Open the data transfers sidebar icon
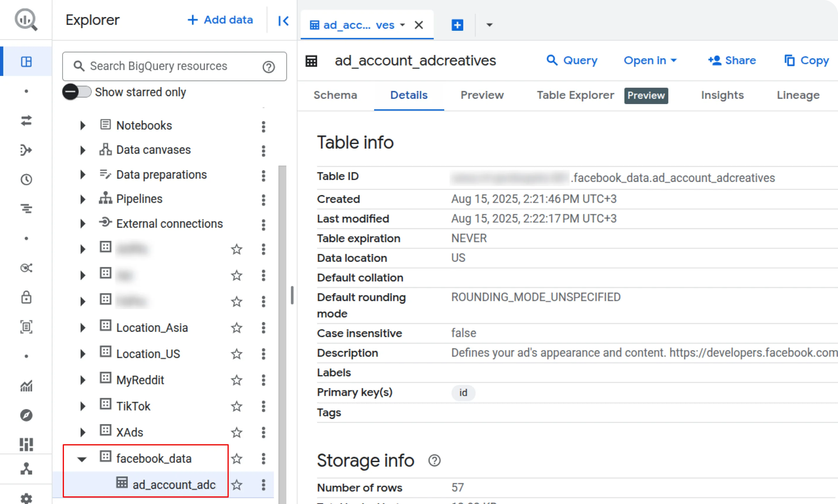The height and width of the screenshot is (504, 838). [x=26, y=120]
